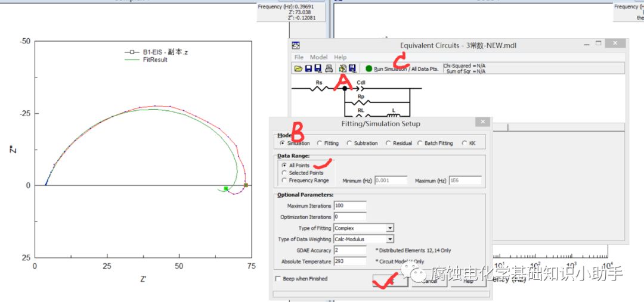Enable the Beep when Finished checkbox

(278, 279)
